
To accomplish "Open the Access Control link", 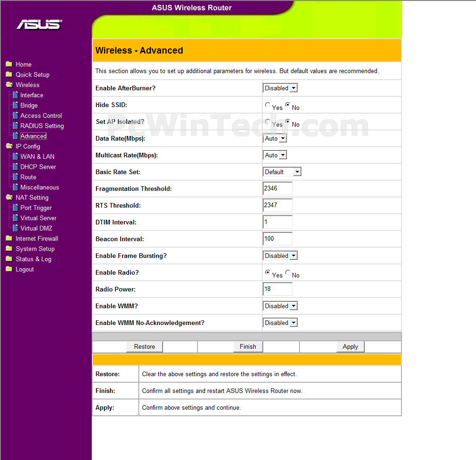I will click(41, 115).
